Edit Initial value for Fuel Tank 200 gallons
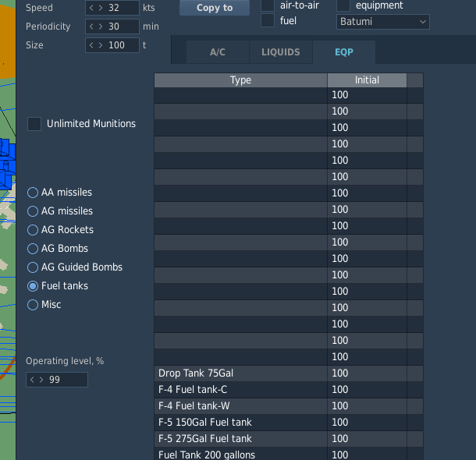This screenshot has width=476, height=460. [x=367, y=454]
